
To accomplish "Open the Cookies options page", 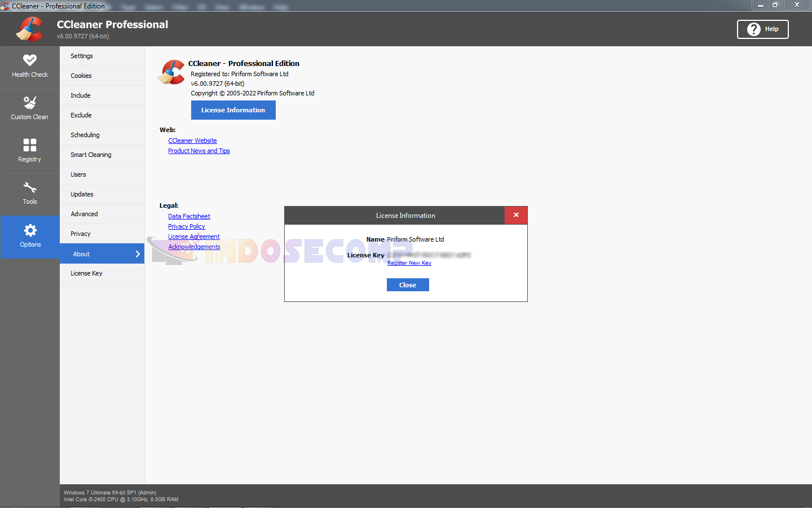I will click(x=102, y=76).
